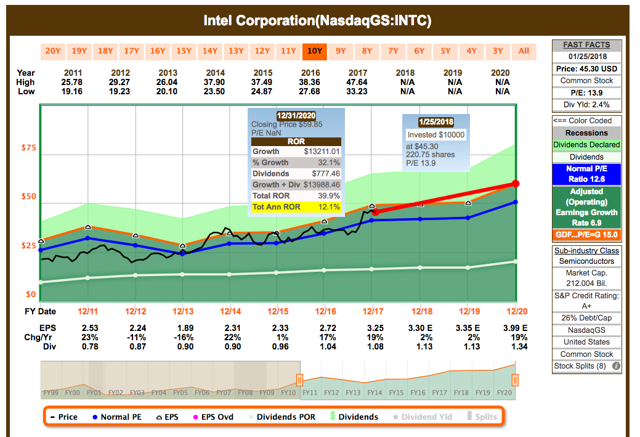Toggle Dividends POR in legend
Viewport: 640px width, 437px height.
(x=282, y=417)
